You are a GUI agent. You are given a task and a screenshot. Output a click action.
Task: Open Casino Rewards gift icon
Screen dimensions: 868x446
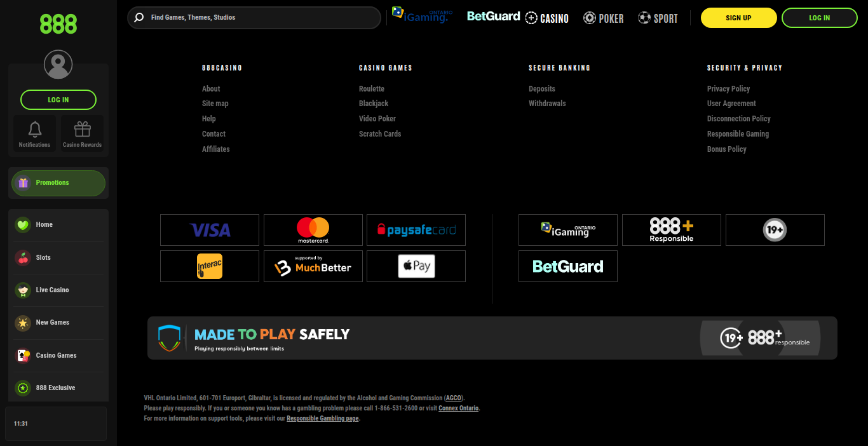[83, 130]
